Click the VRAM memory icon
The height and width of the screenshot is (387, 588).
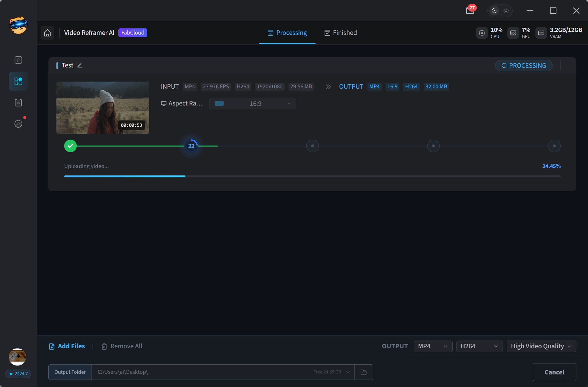[541, 33]
